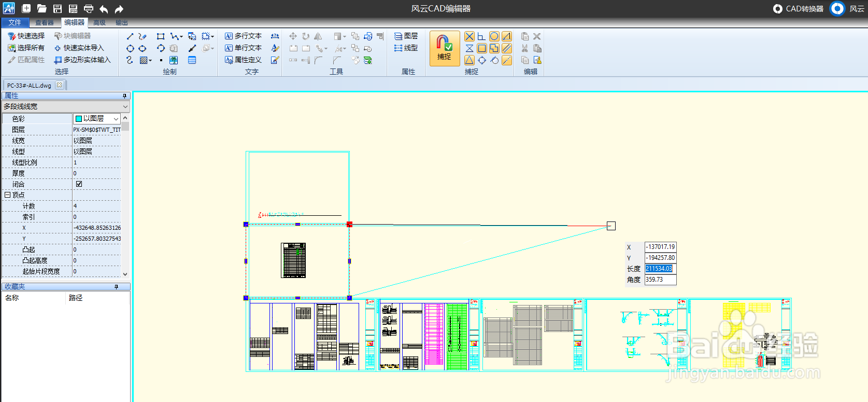The width and height of the screenshot is (868, 402).
Task: Toggle the 闭合 closed checkbox
Action: coord(79,184)
